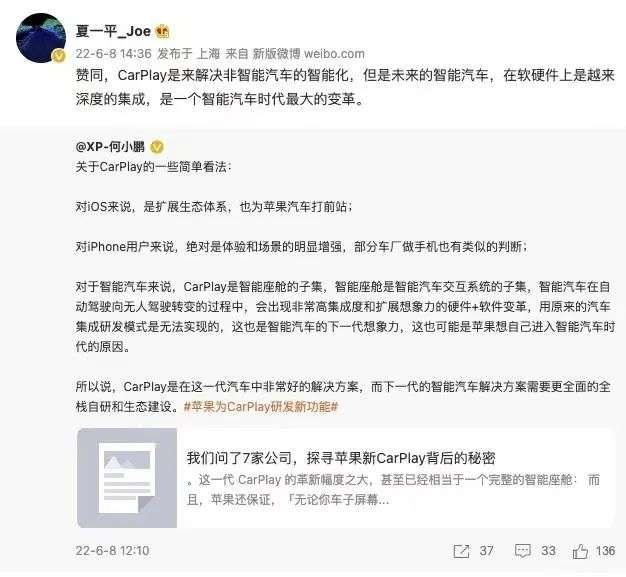The height and width of the screenshot is (577, 626).
Task: Click the like count 136
Action: pos(605,551)
